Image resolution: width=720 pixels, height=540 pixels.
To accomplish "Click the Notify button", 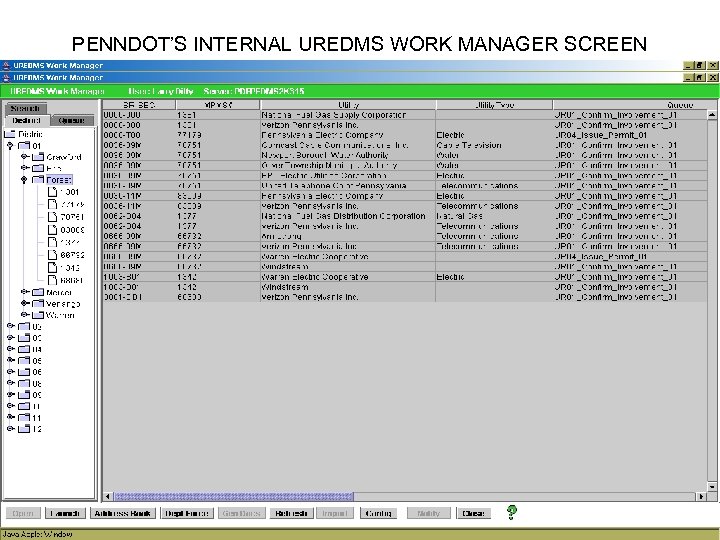I will click(429, 513).
